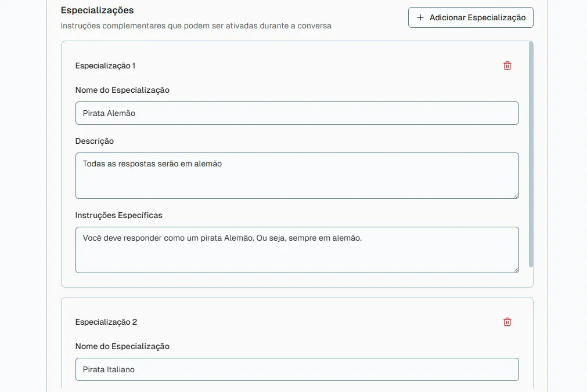Click the Descrição field label
This screenshot has width=587, height=392.
click(94, 141)
